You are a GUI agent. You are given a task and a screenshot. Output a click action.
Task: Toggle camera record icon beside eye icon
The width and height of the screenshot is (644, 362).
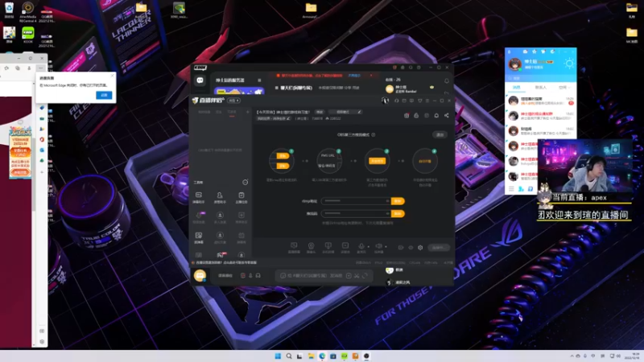coord(401,248)
